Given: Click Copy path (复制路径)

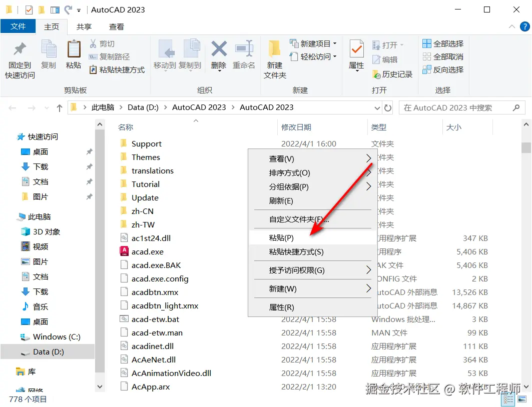Looking at the screenshot, I should point(109,56).
